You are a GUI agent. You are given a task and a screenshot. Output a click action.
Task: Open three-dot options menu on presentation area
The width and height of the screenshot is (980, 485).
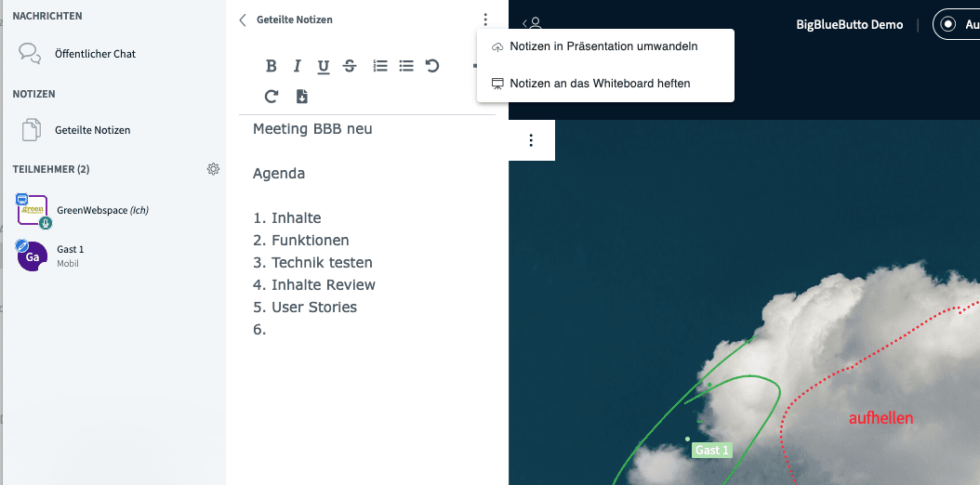tap(531, 140)
